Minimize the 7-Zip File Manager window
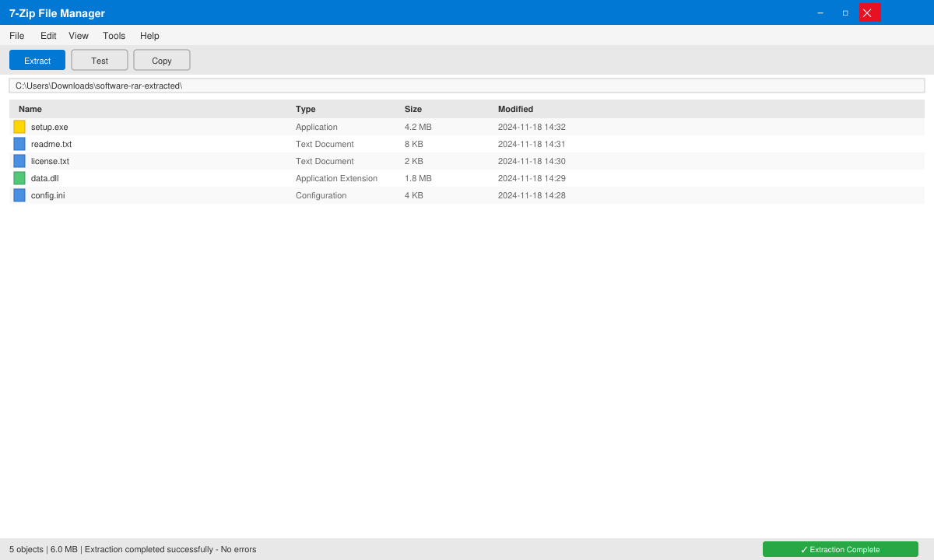 [820, 12]
